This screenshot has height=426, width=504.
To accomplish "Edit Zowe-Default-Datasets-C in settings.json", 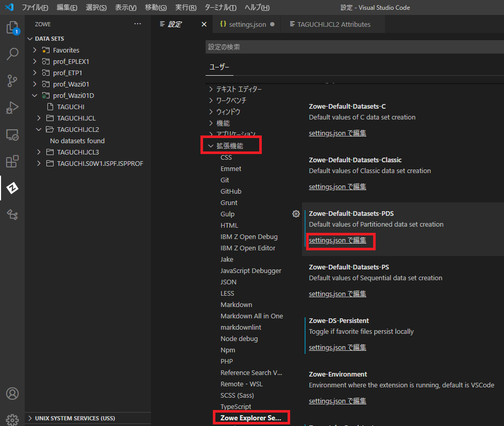I will tap(338, 133).
